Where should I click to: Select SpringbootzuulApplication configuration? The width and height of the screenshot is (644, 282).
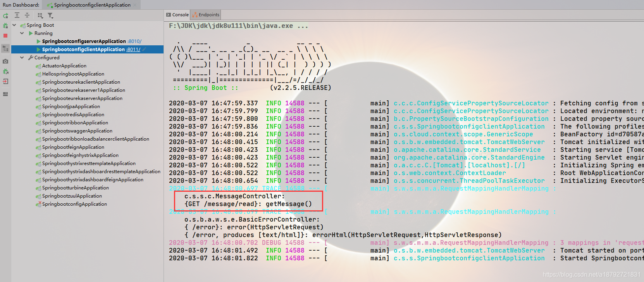72,196
